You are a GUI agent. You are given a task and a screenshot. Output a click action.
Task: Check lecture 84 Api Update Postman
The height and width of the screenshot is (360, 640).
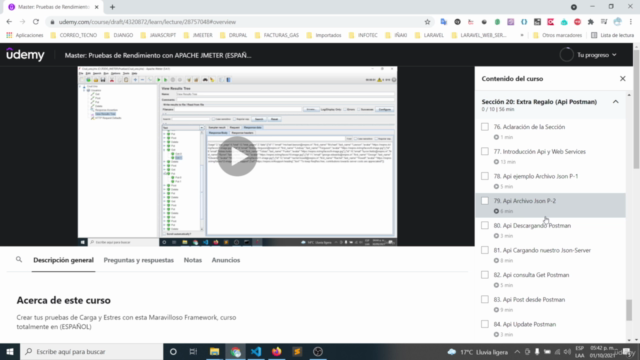point(484,324)
